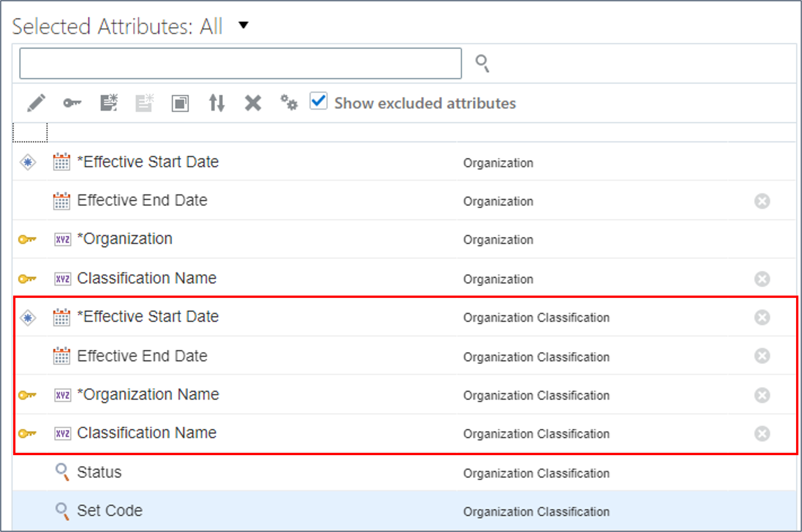Screen dimensions: 802x532
Task: Click the create attribute icon in toolbar
Action: (x=109, y=103)
